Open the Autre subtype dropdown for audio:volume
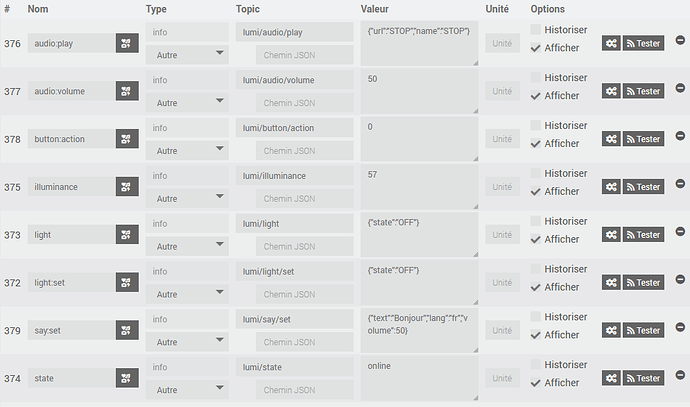690x407 pixels. [x=188, y=103]
